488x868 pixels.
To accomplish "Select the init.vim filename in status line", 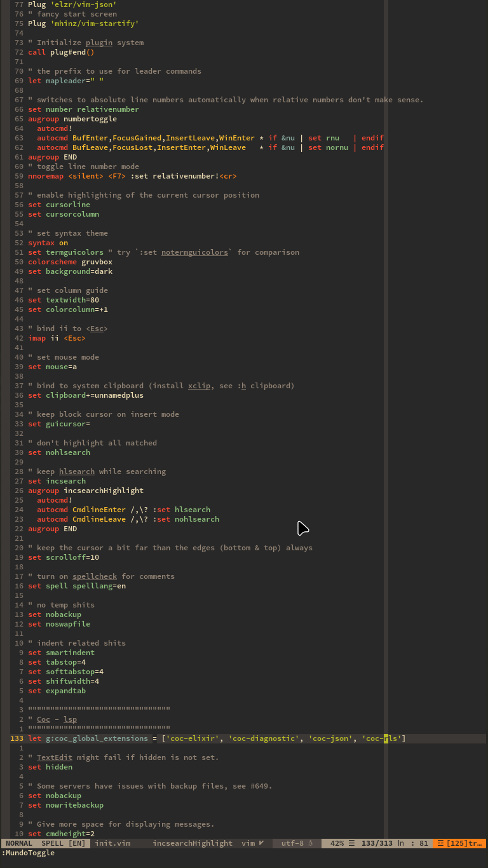I will [x=112, y=843].
